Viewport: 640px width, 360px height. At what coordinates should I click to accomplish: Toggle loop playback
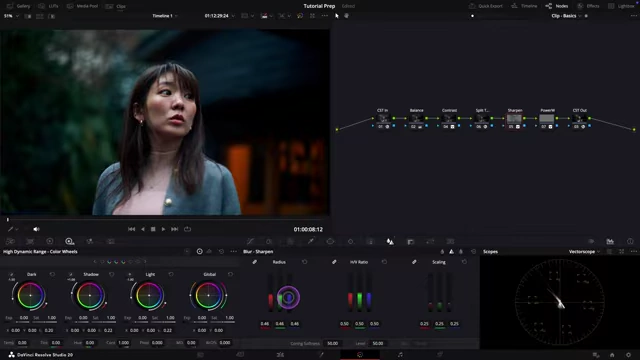pos(187,229)
